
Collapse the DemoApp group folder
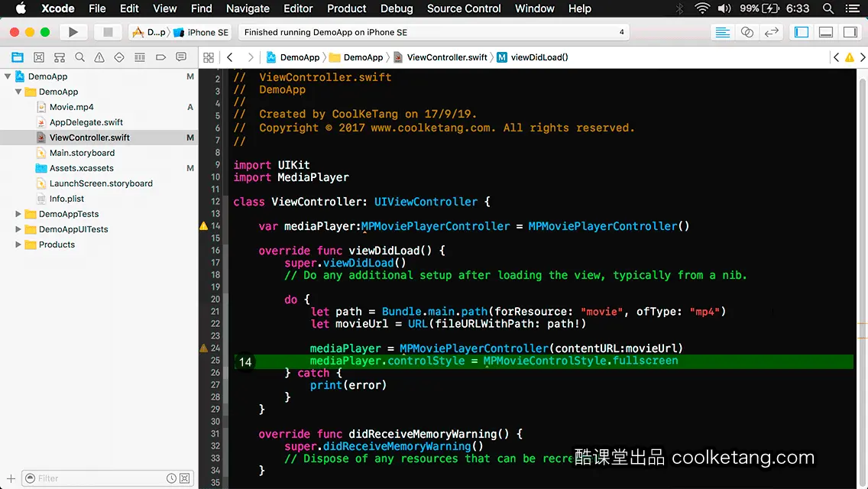tap(18, 92)
